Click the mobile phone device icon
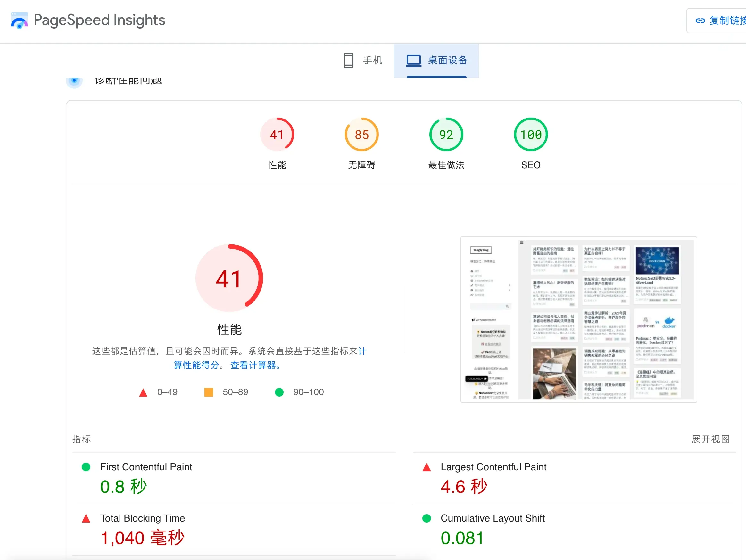The width and height of the screenshot is (746, 560). click(348, 60)
